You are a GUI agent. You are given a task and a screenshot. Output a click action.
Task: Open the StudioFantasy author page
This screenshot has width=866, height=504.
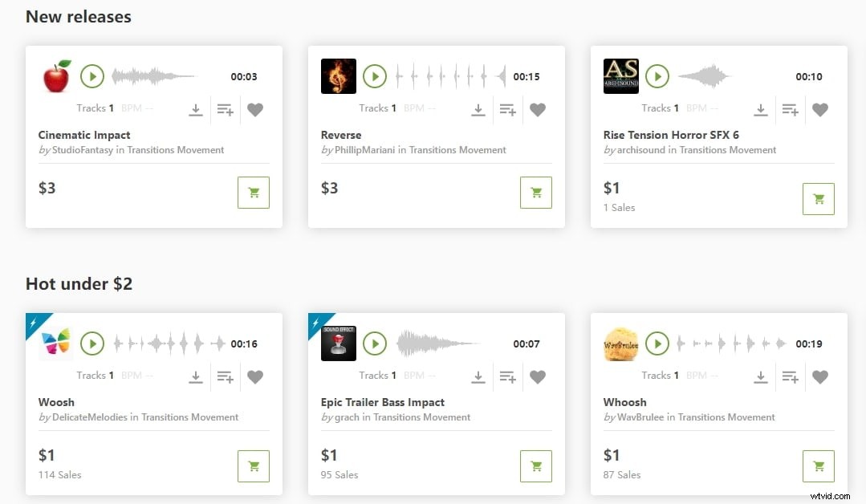(x=83, y=150)
